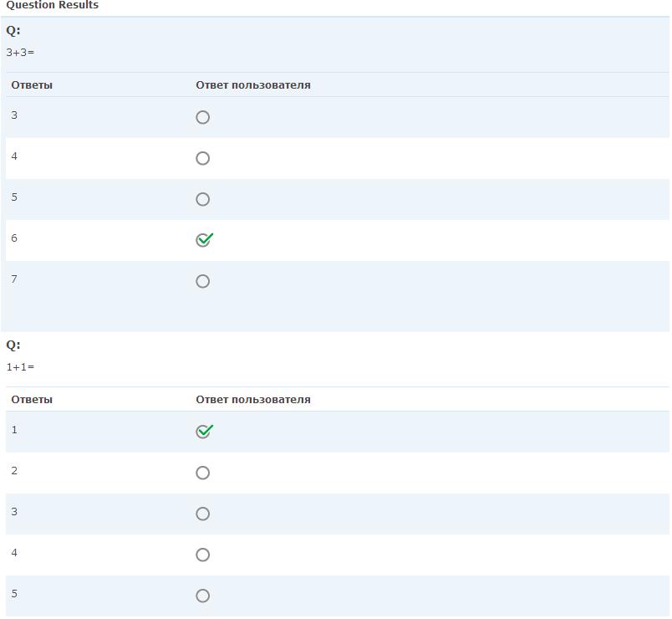Click the 3+3= question text

point(20,52)
